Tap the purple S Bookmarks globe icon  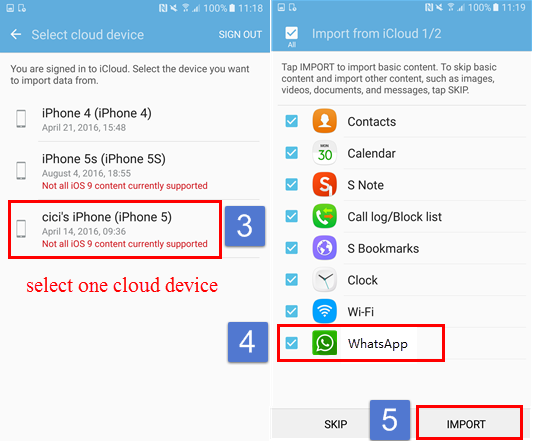click(x=325, y=248)
